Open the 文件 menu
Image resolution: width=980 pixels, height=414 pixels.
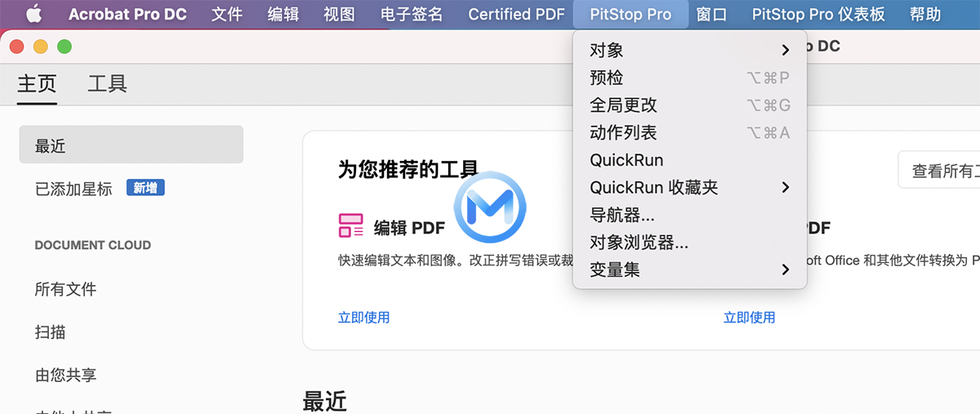227,14
